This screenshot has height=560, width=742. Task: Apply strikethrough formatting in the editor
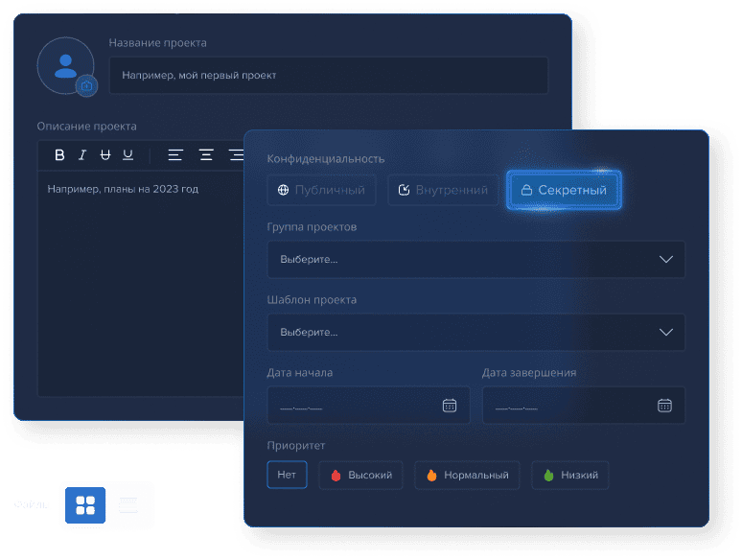click(105, 155)
